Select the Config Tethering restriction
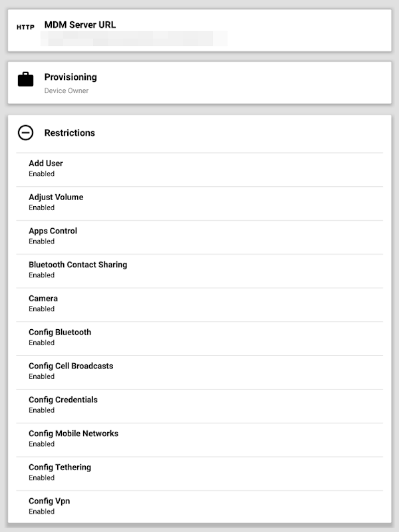The height and width of the screenshot is (532, 399). [x=199, y=473]
